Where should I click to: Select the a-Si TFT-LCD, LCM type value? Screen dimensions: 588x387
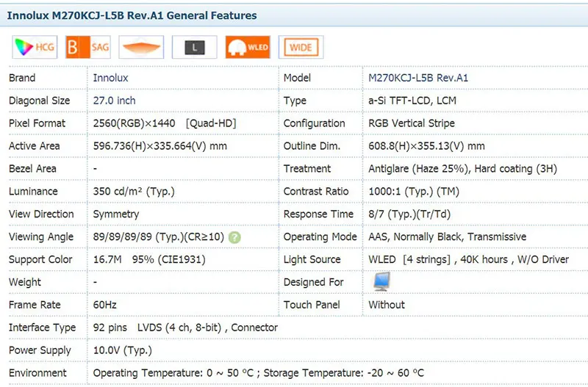coord(412,101)
